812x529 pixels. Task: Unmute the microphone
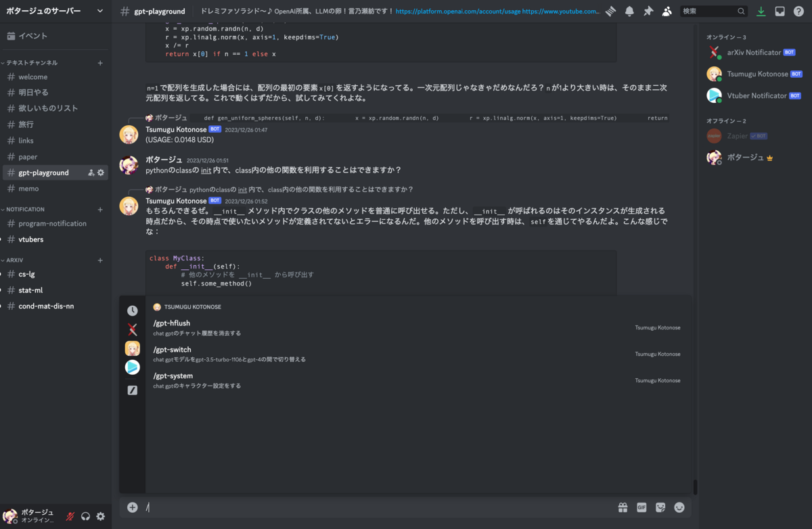(x=70, y=516)
